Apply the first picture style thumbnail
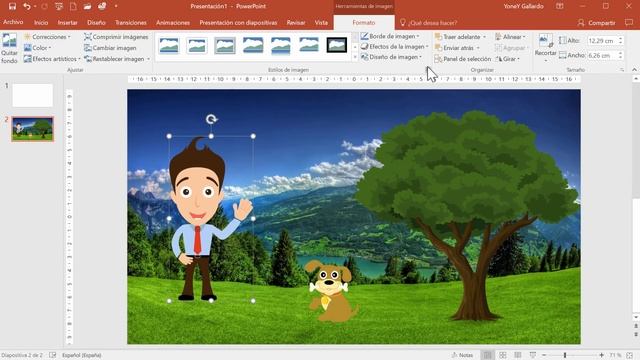 pos(169,45)
